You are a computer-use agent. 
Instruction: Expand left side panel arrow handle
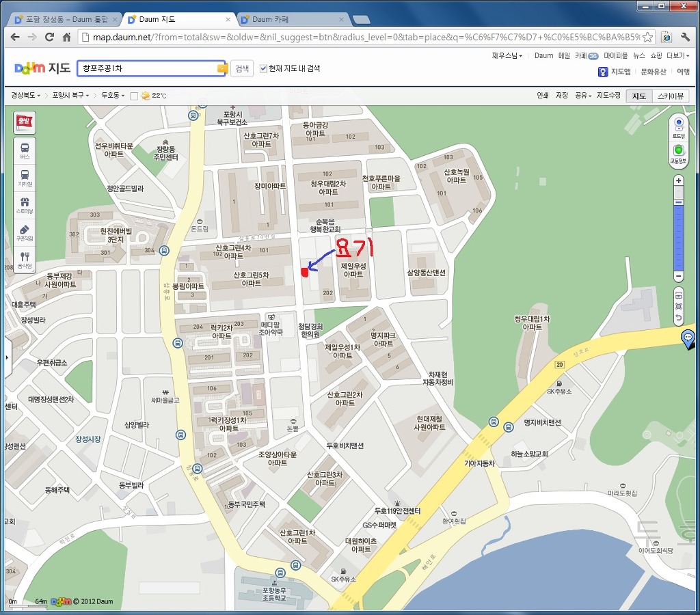(7, 357)
